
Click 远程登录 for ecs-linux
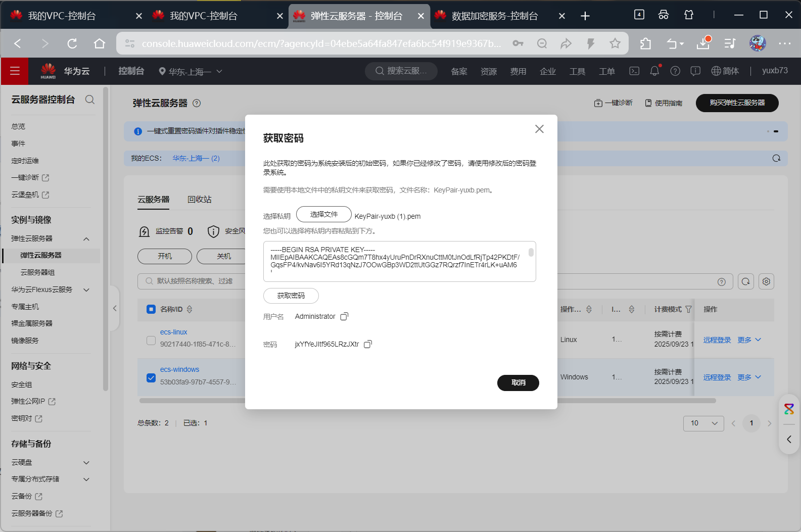pyautogui.click(x=717, y=340)
